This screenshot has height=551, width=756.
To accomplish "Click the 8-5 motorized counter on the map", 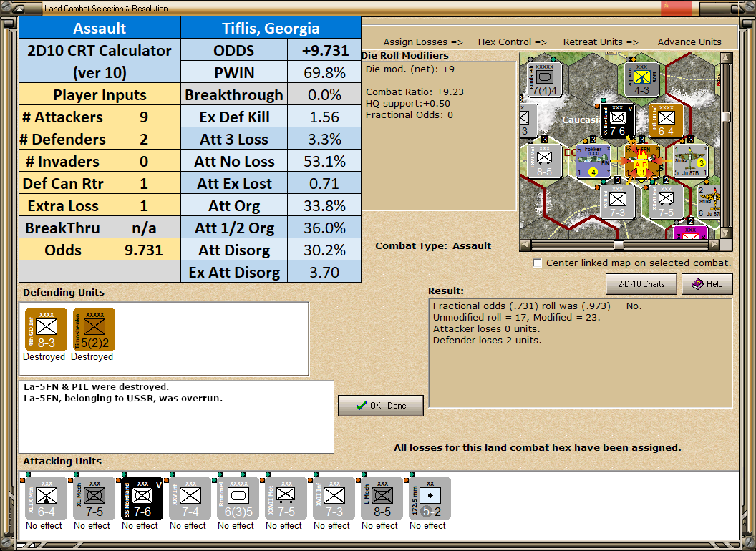I will 545,161.
